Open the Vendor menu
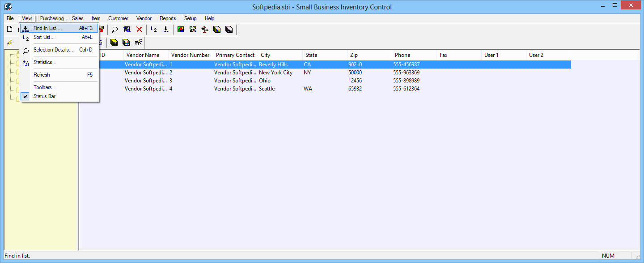Viewport: 644px width, 263px height. 144,18
